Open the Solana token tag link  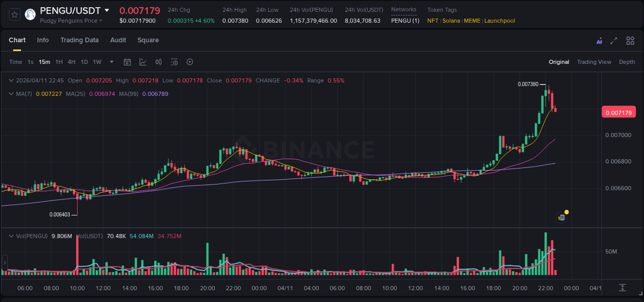[451, 21]
